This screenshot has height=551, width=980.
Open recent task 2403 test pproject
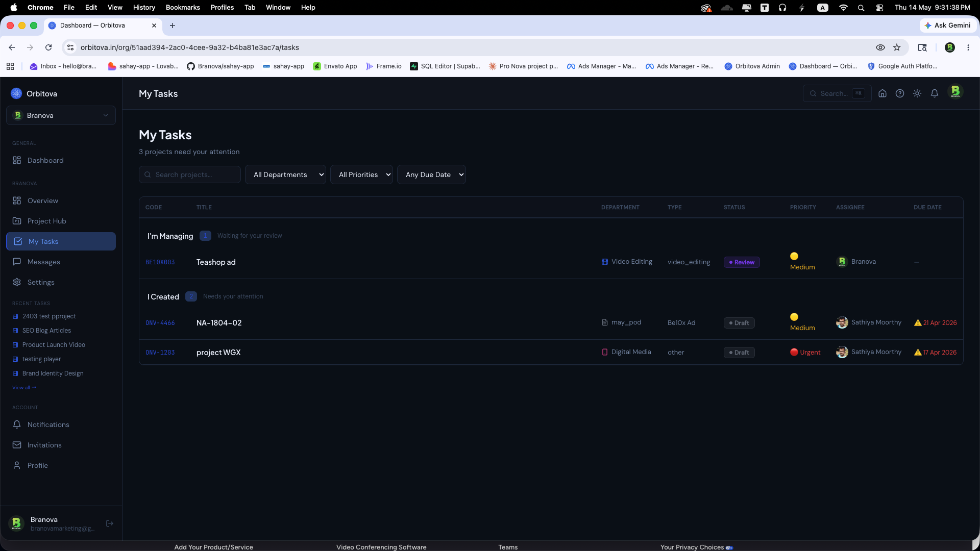click(49, 316)
